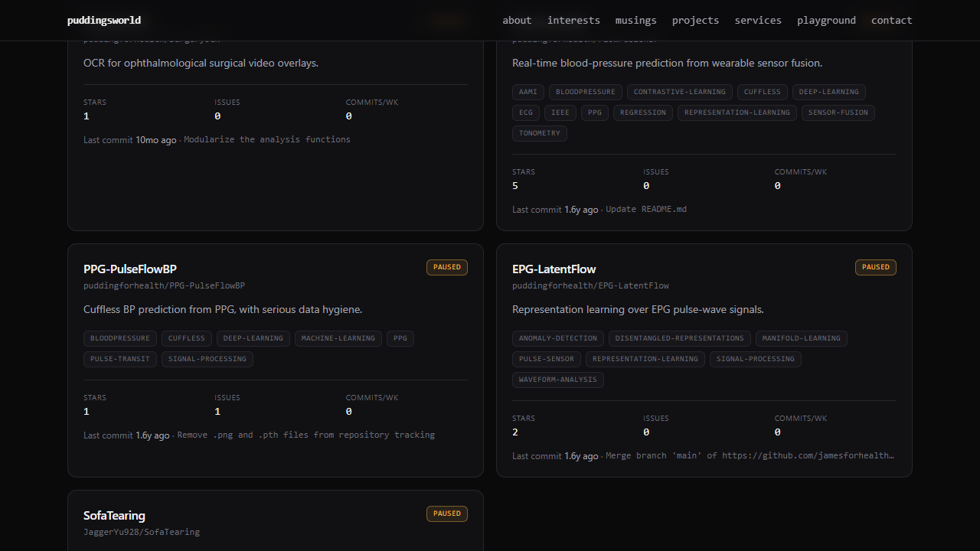
Task: Open the EPG-LatentFlow project title
Action: click(554, 269)
